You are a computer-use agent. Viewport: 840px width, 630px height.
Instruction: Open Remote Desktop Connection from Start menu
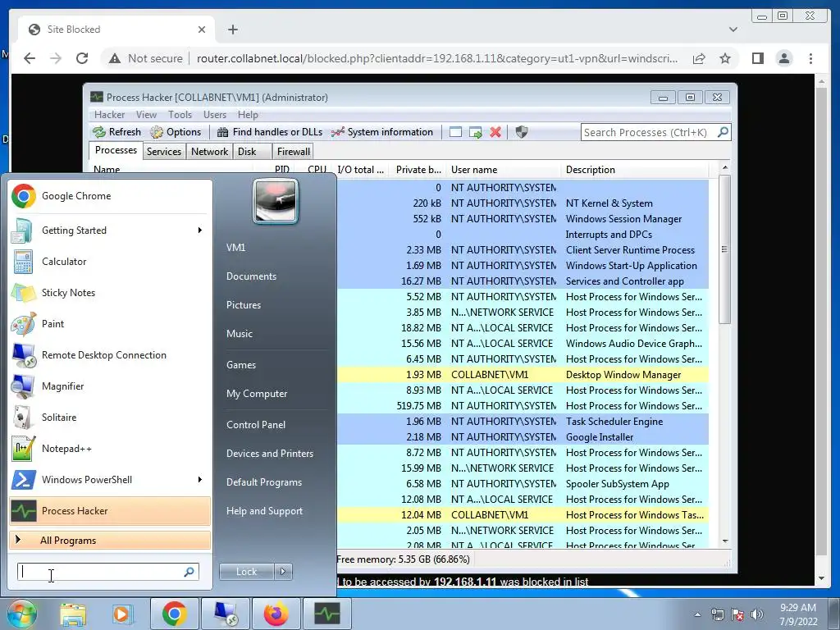[x=109, y=354]
